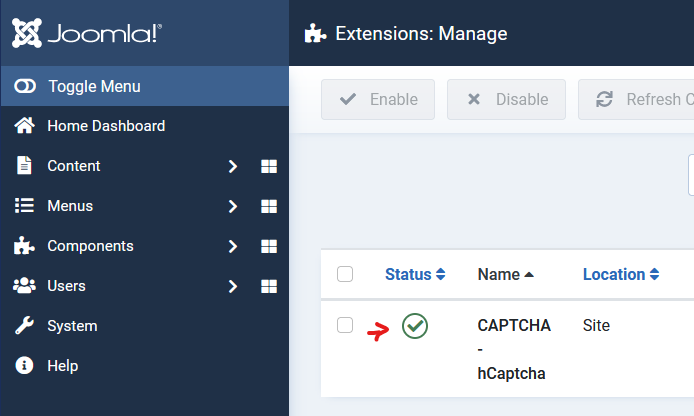The image size is (694, 416).
Task: Open the Users menu
Action: coord(66,286)
